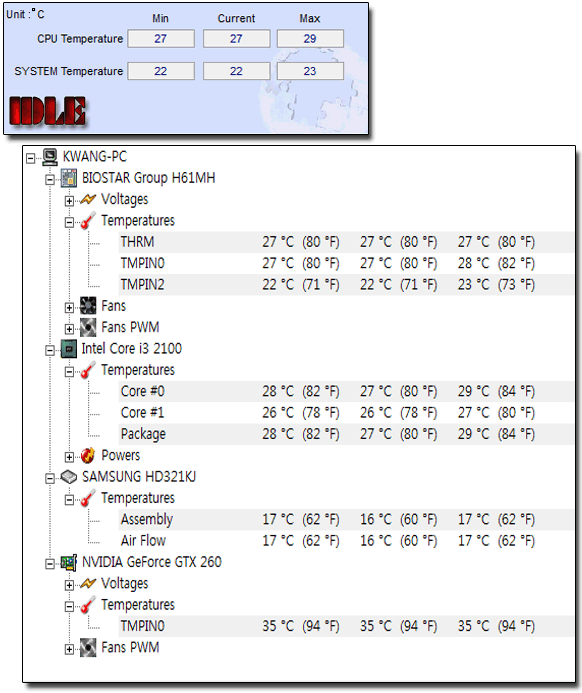Select the THRM temperature row
Screen dimensions: 582x693
click(x=346, y=242)
